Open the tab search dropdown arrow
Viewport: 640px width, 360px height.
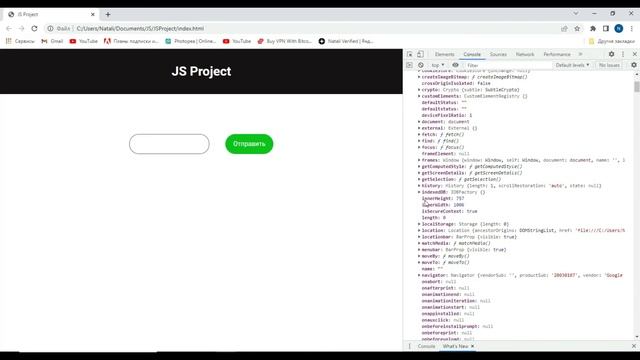coord(576,13)
